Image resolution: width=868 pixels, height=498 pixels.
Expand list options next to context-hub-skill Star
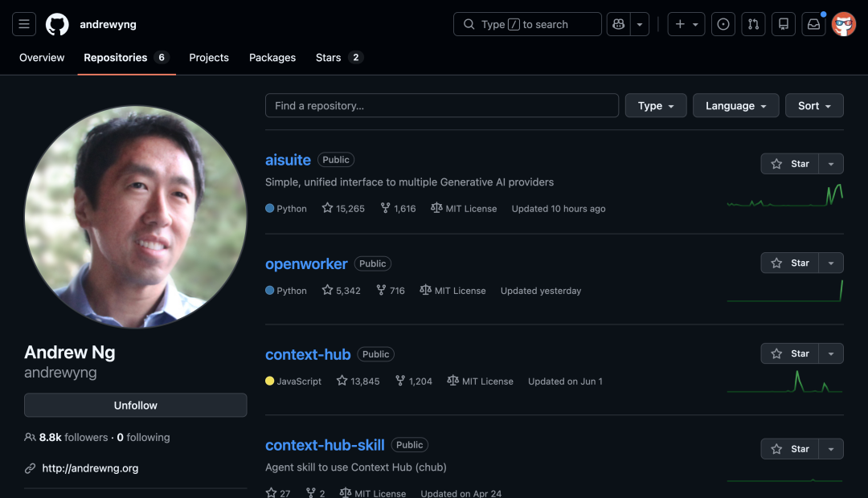click(x=831, y=449)
